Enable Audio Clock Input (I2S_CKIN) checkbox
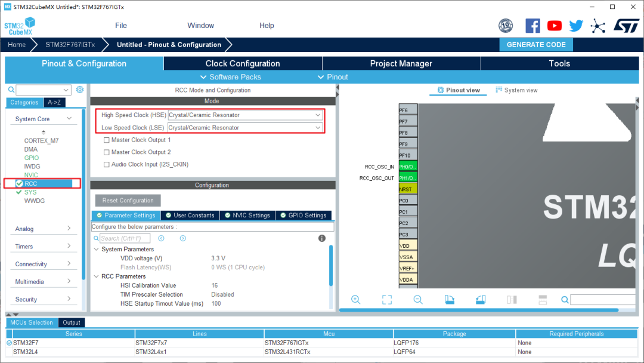Image resolution: width=644 pixels, height=363 pixels. (x=106, y=164)
